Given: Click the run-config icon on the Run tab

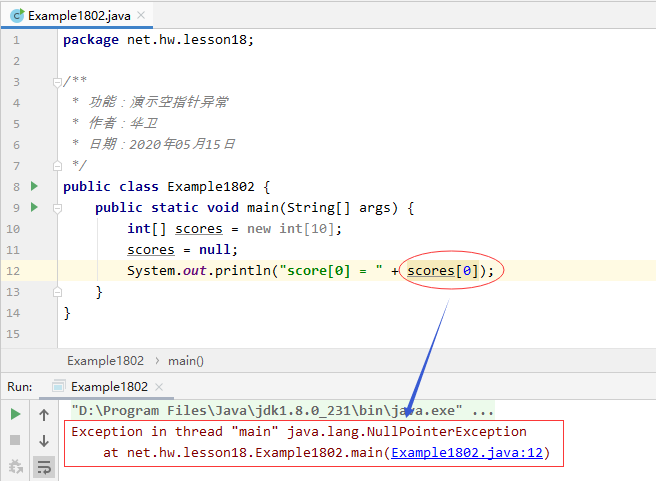Looking at the screenshot, I should coord(59,386).
